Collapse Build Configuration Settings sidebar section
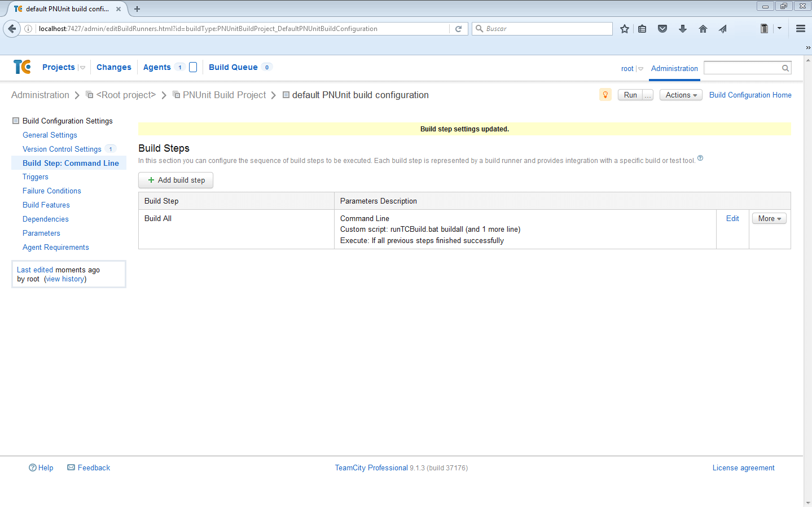The width and height of the screenshot is (812, 507). [x=16, y=121]
